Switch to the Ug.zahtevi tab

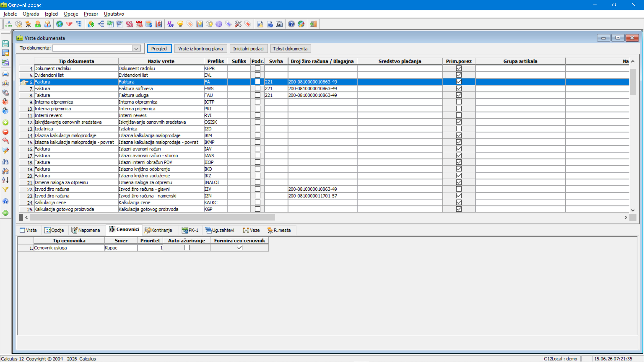[x=220, y=230]
